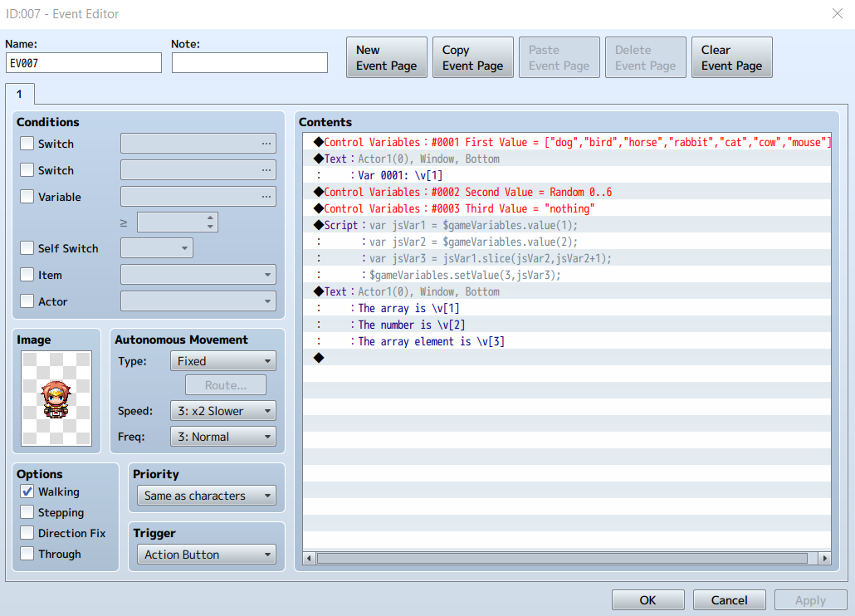
Task: Enable the Variable condition checkbox
Action: [x=27, y=196]
